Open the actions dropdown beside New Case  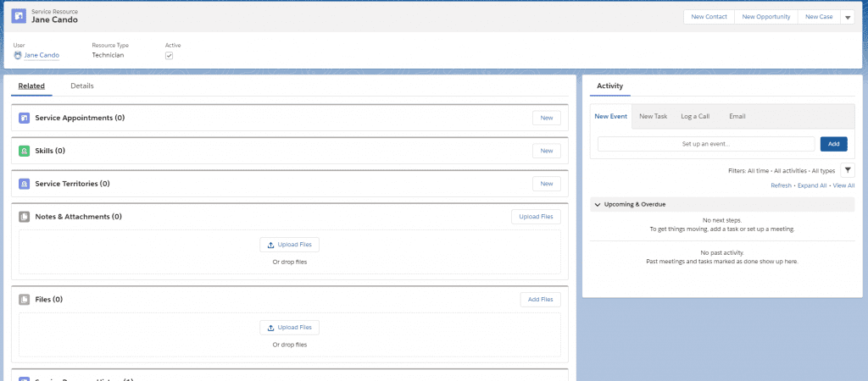847,17
